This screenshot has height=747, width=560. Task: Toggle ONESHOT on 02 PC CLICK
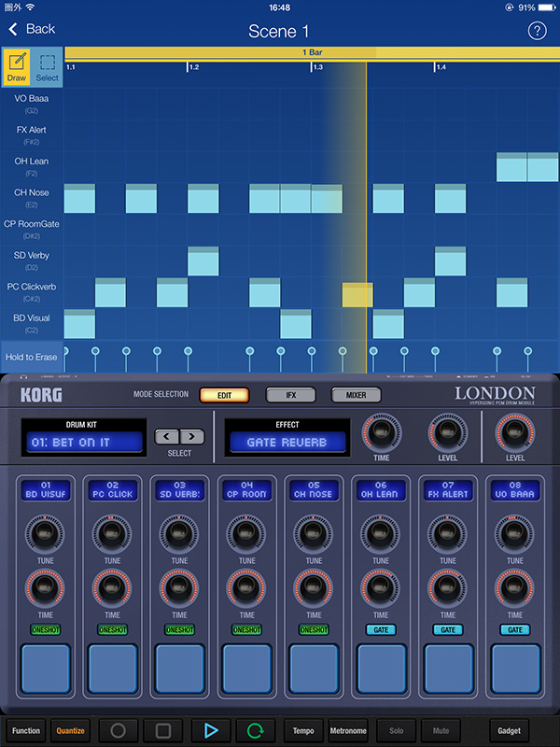tap(113, 629)
